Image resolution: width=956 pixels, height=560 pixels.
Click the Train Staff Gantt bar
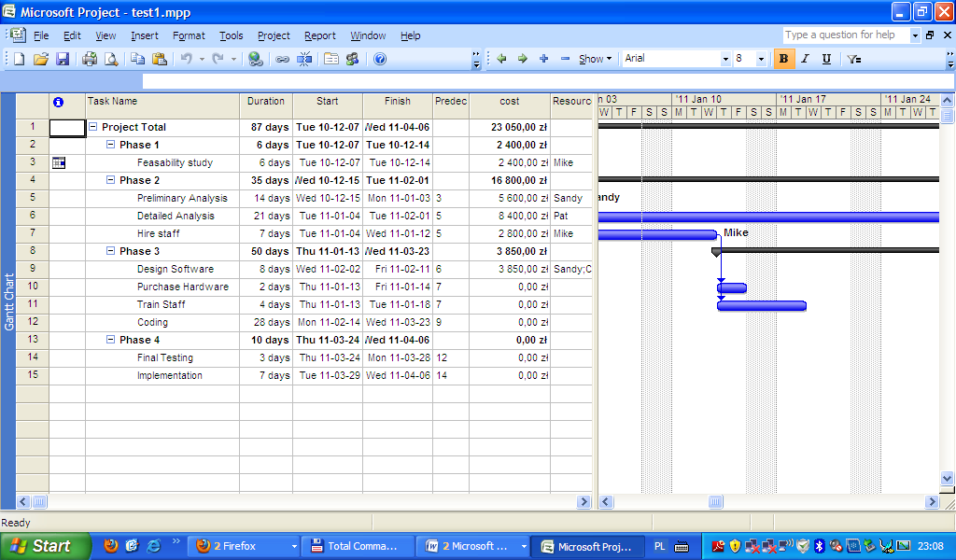[x=762, y=305]
